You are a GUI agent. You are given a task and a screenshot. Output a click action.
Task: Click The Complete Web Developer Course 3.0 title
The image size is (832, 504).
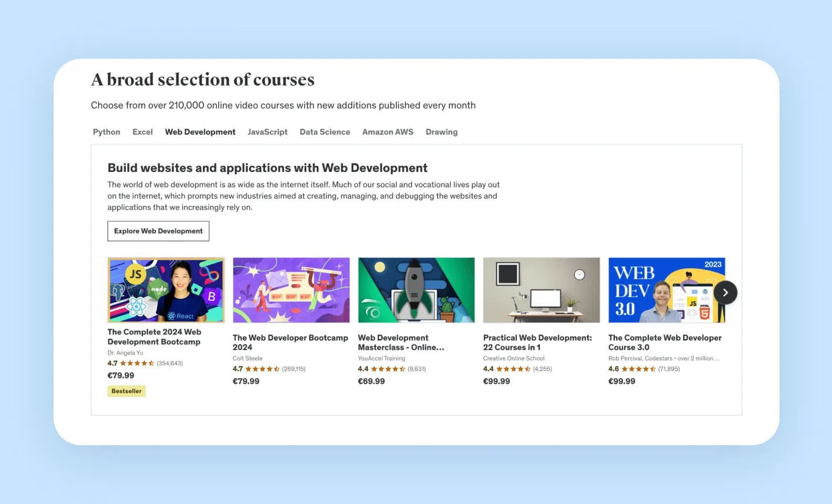[665, 342]
